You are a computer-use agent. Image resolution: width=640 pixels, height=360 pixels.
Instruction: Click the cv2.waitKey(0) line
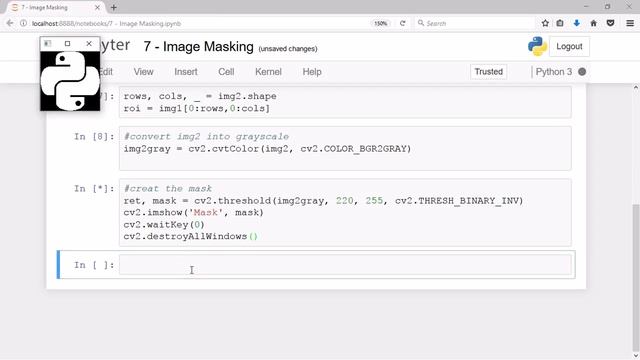pos(164,224)
